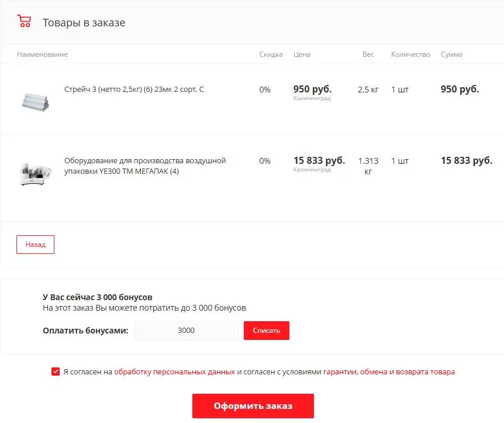The height and width of the screenshot is (423, 504).
Task: Click the 'Наименование' column header
Action: 42,54
